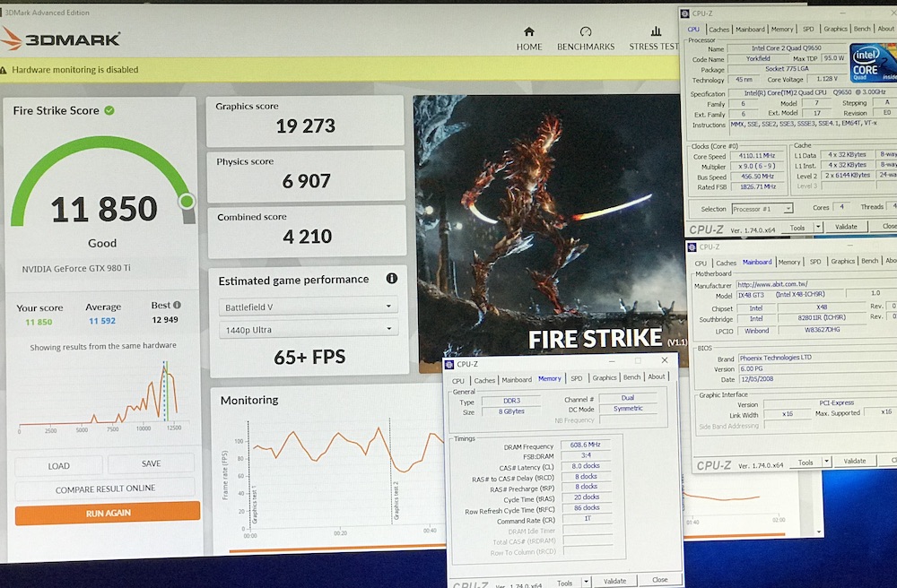Click the info icon next to Best

click(x=178, y=305)
